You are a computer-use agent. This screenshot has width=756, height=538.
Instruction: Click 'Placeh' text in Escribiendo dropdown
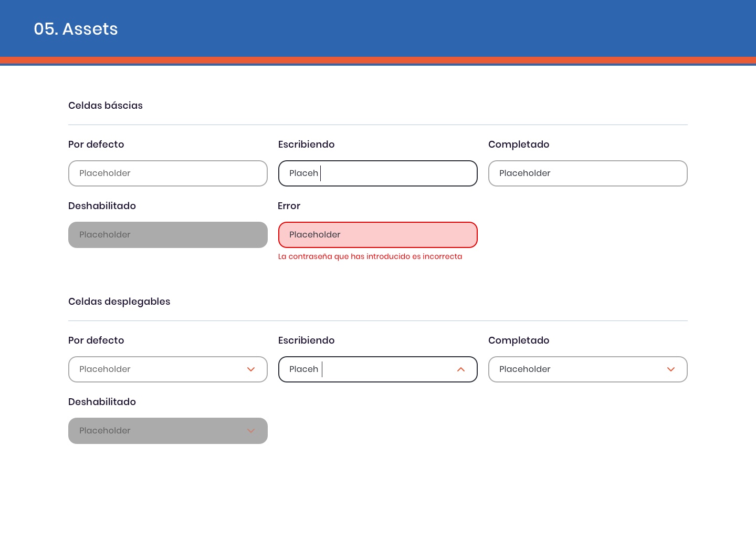tap(303, 369)
